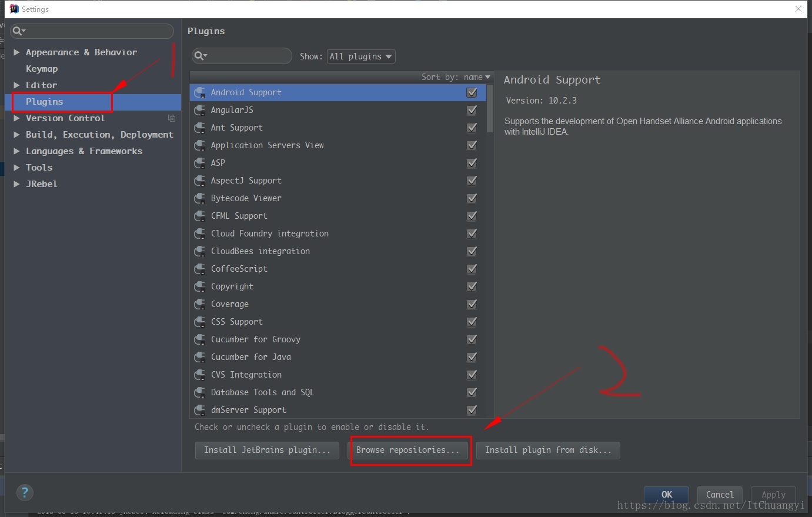Screen dimensions: 812x517
Task: Click the Database Tools and SQL plugin icon
Action: click(x=200, y=392)
